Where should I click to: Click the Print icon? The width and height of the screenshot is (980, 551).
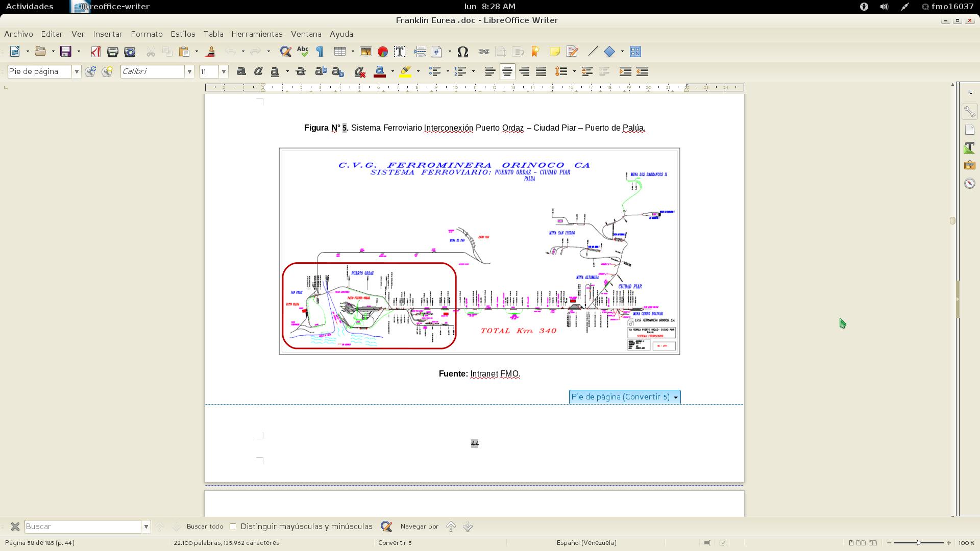click(112, 52)
